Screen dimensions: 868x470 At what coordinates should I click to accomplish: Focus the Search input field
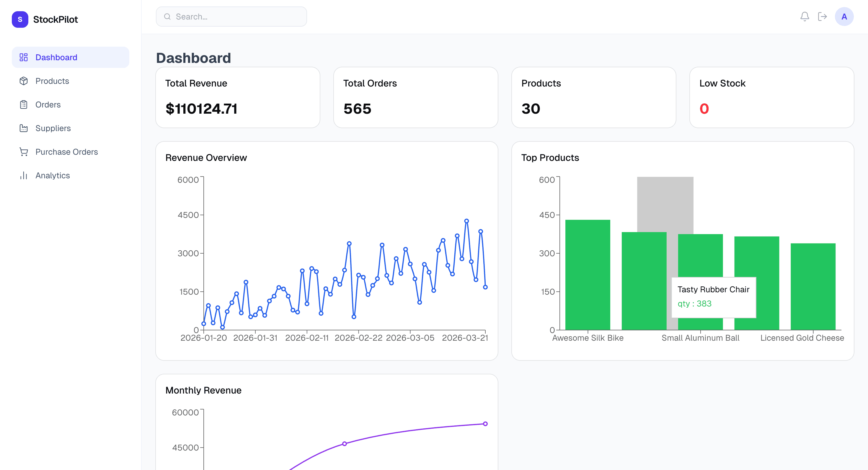click(x=231, y=17)
